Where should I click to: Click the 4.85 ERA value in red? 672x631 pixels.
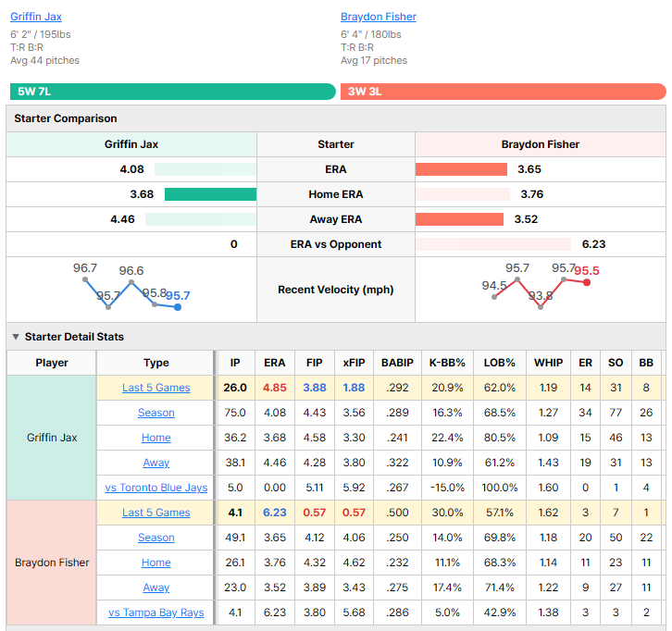[x=275, y=388]
